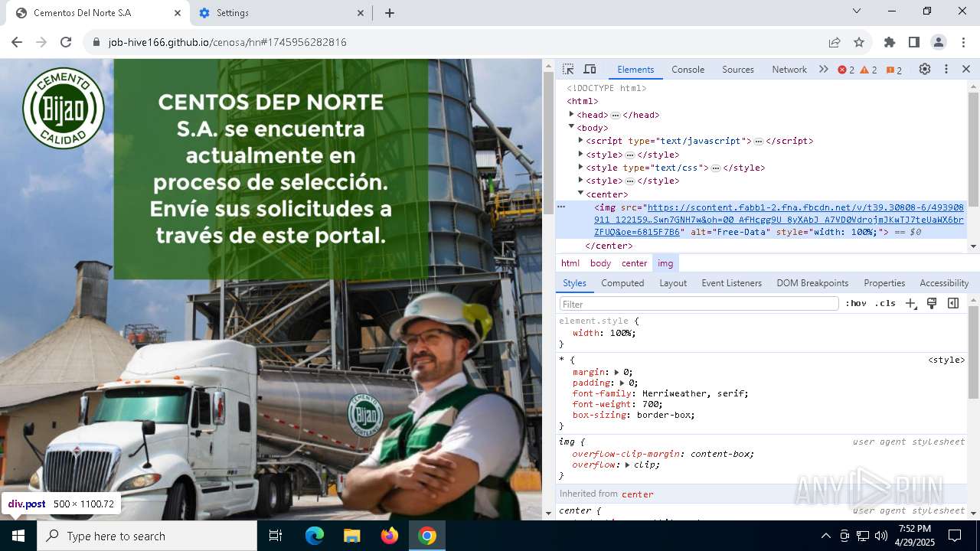This screenshot has height=551, width=980.
Task: Toggle the computed styles sidebar icon
Action: pos(953,304)
